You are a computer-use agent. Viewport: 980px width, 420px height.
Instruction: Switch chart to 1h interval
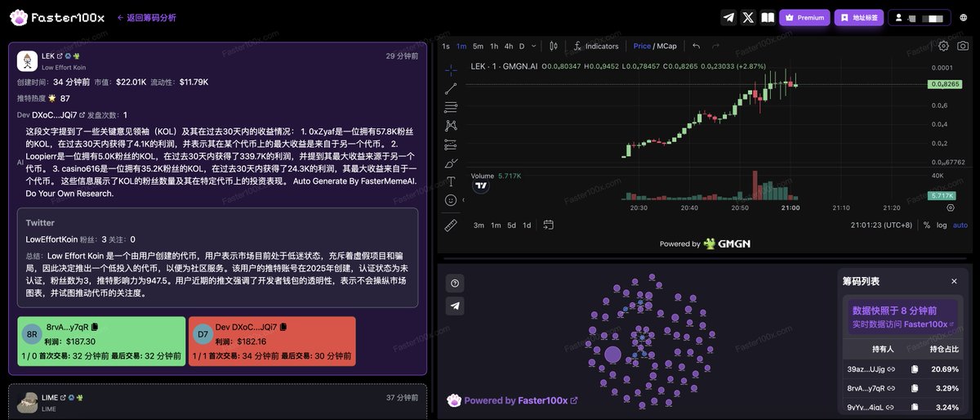tap(493, 47)
